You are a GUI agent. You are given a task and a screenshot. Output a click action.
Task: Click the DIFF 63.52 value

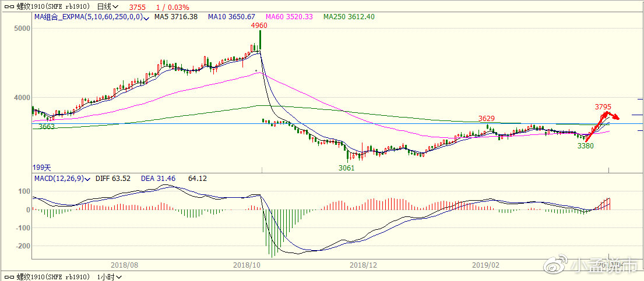(113, 179)
